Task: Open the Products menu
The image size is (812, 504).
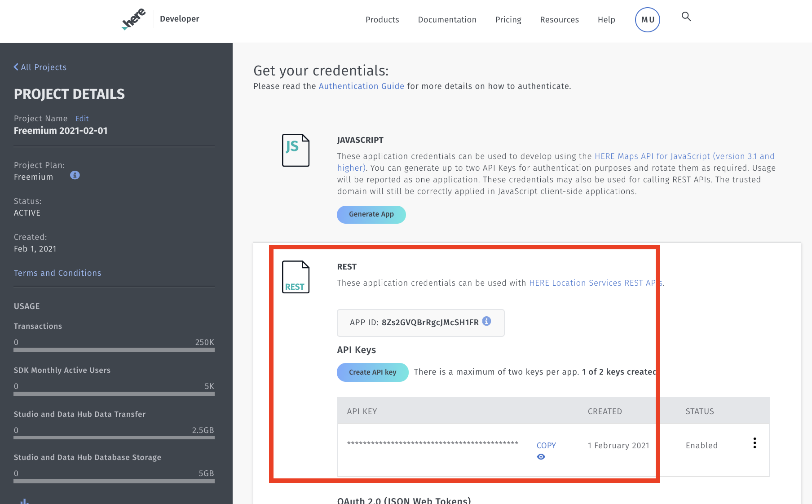Action: pyautogui.click(x=382, y=20)
